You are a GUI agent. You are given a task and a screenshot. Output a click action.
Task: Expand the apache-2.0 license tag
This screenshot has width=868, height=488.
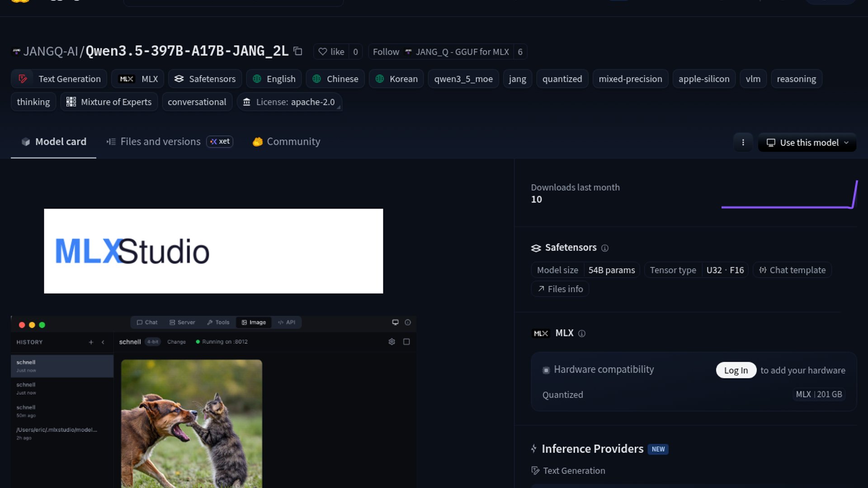(289, 102)
